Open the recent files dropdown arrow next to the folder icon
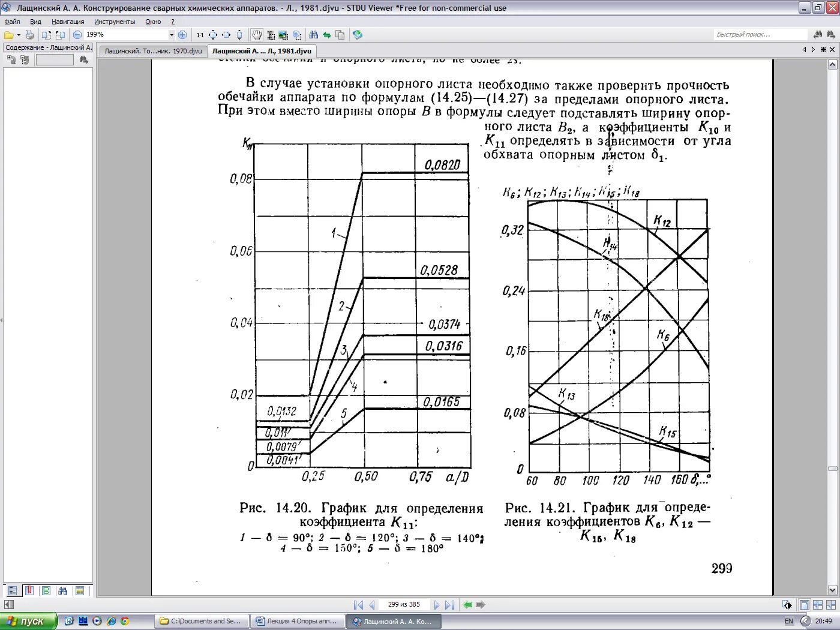 click(19, 35)
